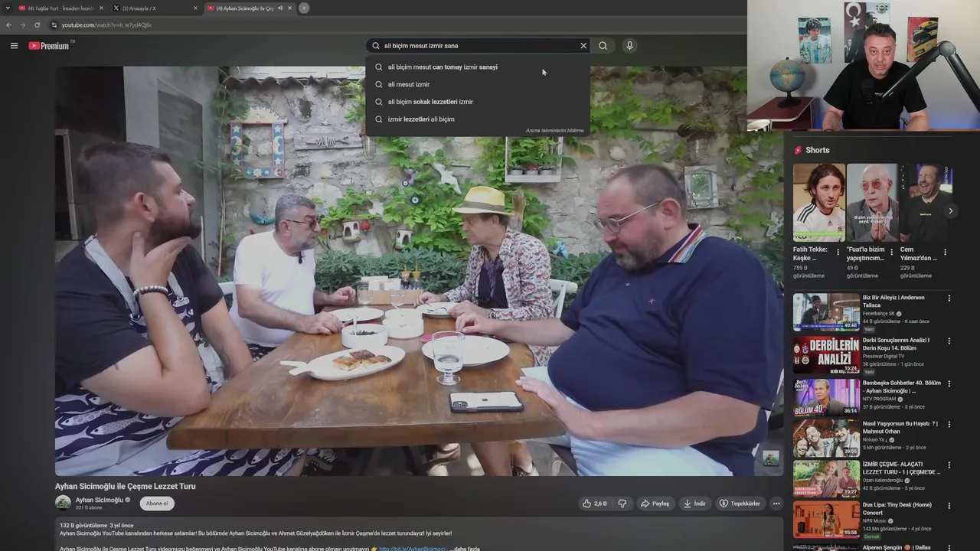Go to YouTube Premium home logo
This screenshot has height=551, width=980.
tap(49, 46)
